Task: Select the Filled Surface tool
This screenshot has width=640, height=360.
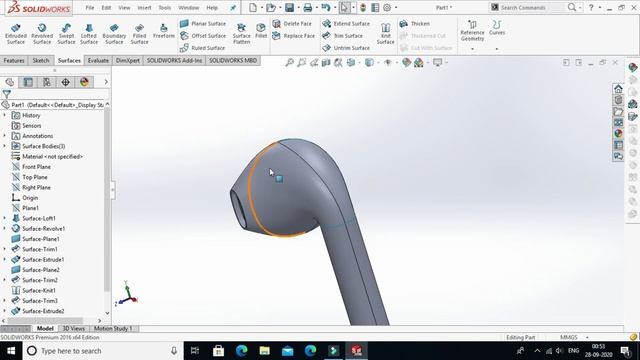Action: [x=139, y=33]
